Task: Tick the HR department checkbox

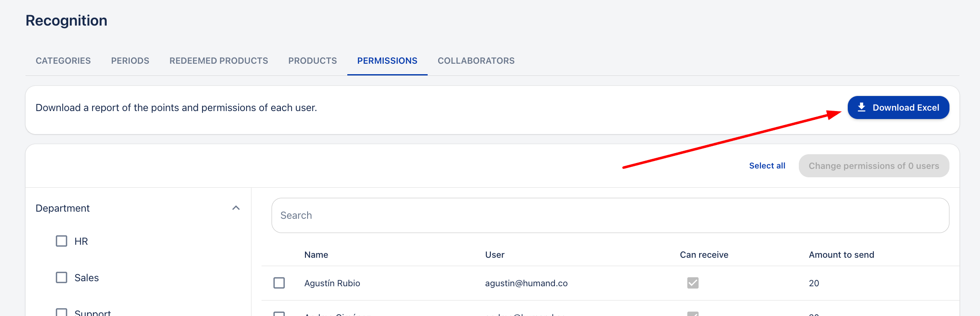Action: (62, 241)
